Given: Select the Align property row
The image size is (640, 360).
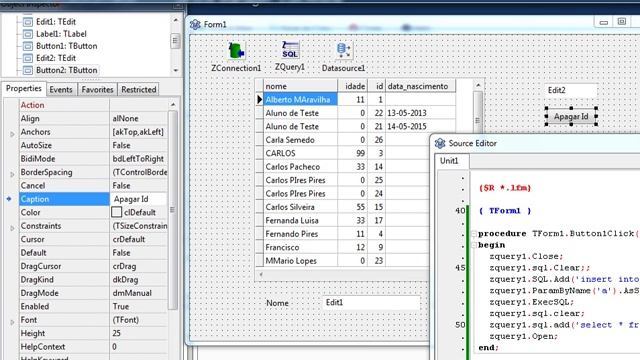Looking at the screenshot, I should pos(93,118).
